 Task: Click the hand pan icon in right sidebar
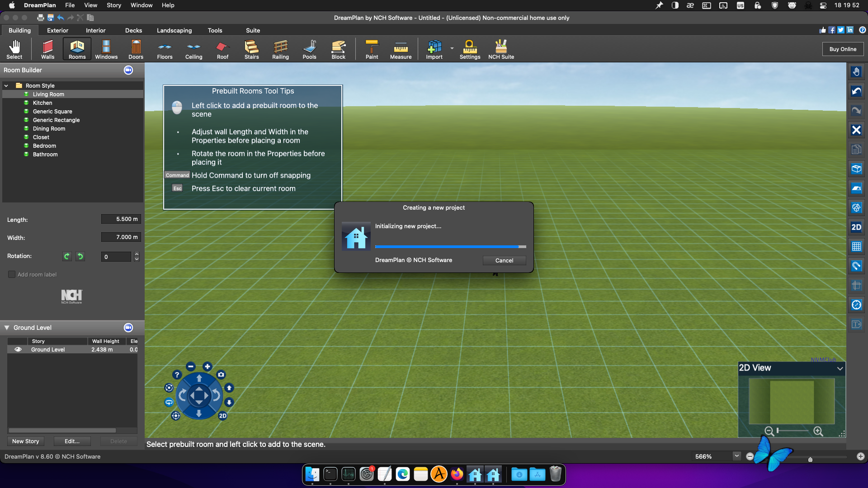click(x=856, y=72)
